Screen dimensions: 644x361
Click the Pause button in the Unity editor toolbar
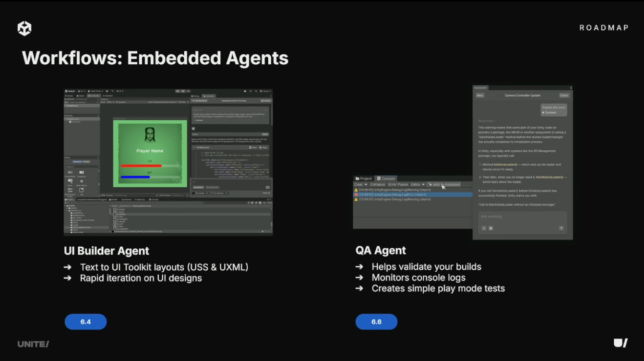(x=183, y=91)
